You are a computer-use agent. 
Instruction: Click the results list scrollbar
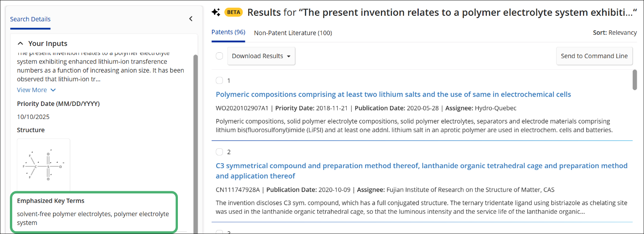(635, 80)
